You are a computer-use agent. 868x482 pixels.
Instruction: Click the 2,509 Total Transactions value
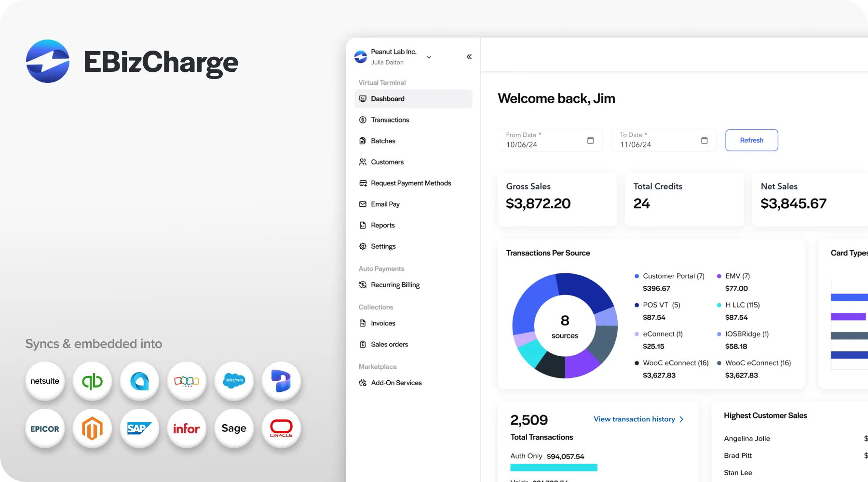click(x=529, y=420)
